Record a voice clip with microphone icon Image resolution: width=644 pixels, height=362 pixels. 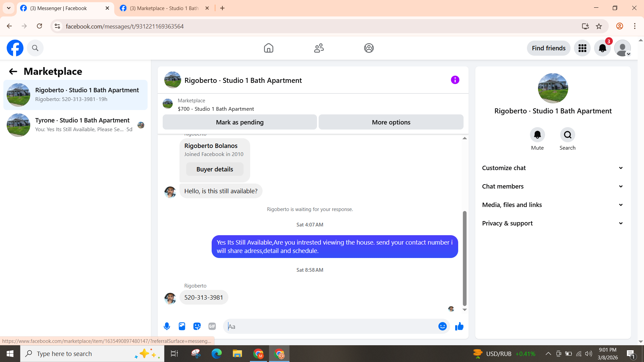click(x=167, y=326)
